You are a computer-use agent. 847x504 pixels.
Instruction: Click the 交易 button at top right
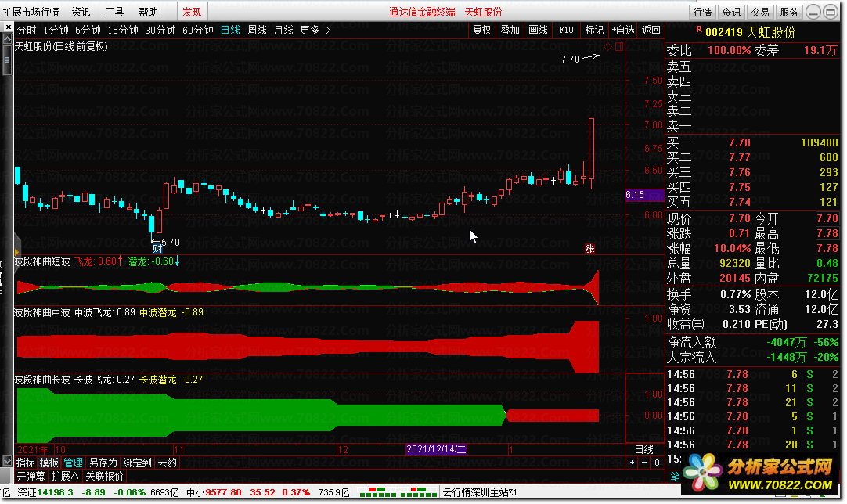(760, 12)
